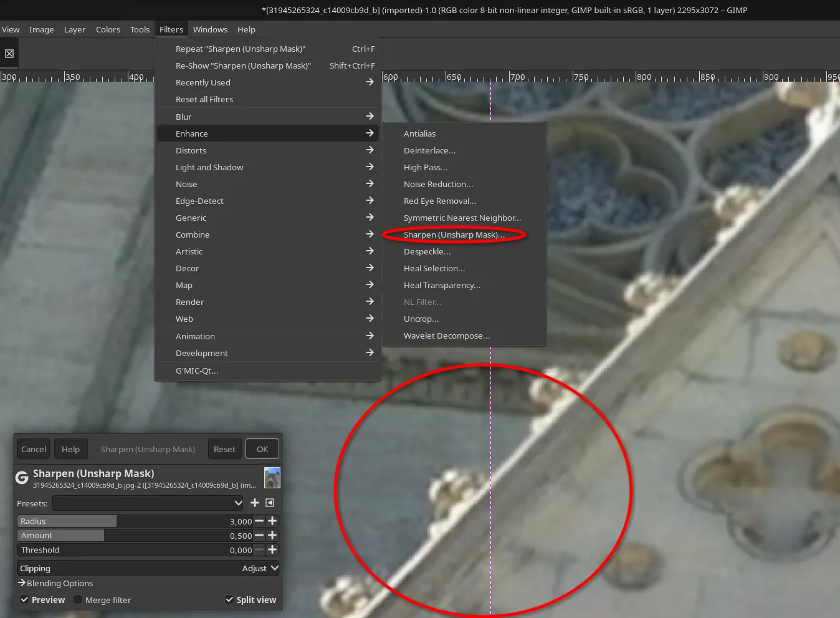Open the Noise submenu
Image resolution: width=840 pixels, height=618 pixels.
pyautogui.click(x=268, y=184)
